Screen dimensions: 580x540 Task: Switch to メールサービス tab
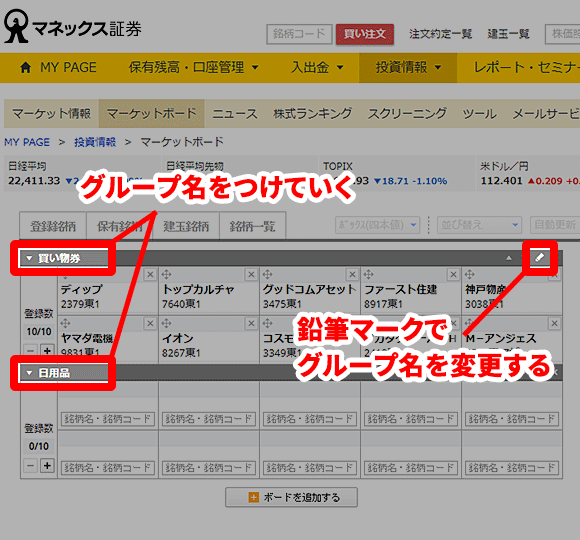pos(546,113)
